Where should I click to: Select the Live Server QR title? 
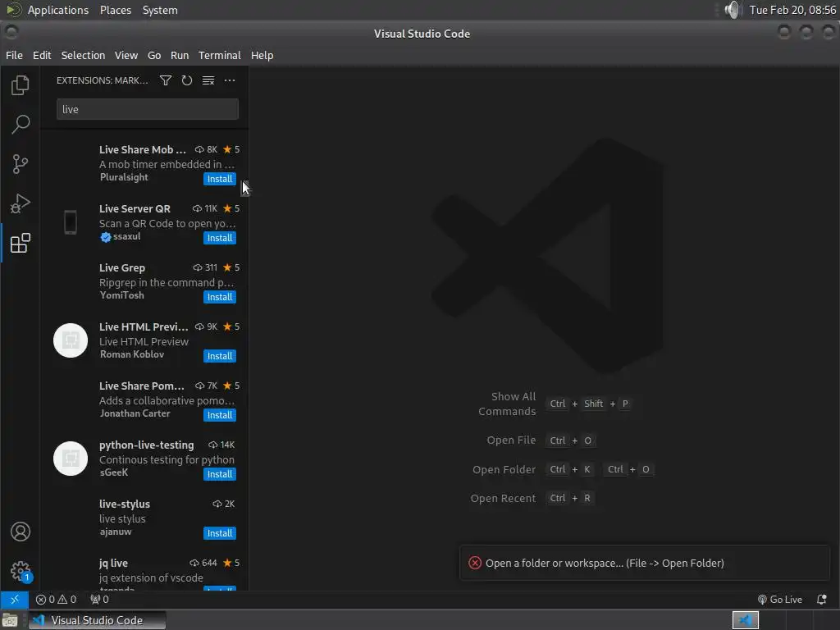pyautogui.click(x=135, y=208)
